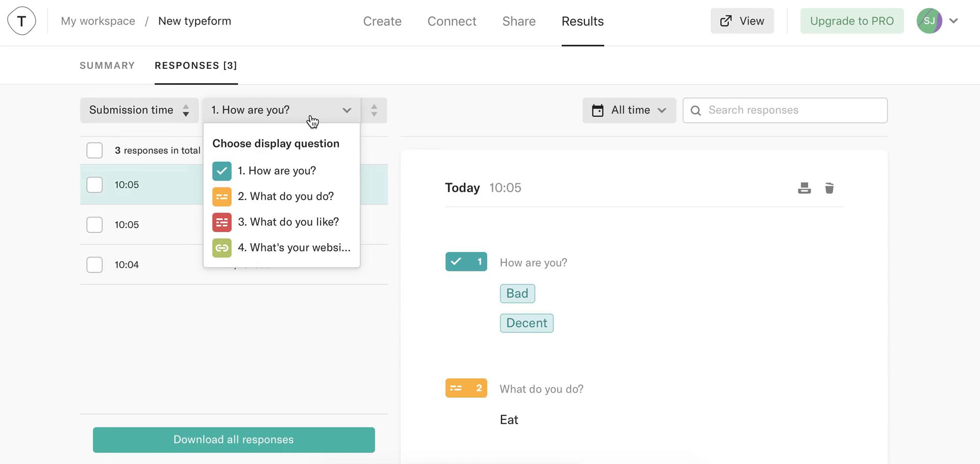Screen dimensions: 980x464
Task: Choose '3. What do you like?' display question
Action: tap(282, 222)
